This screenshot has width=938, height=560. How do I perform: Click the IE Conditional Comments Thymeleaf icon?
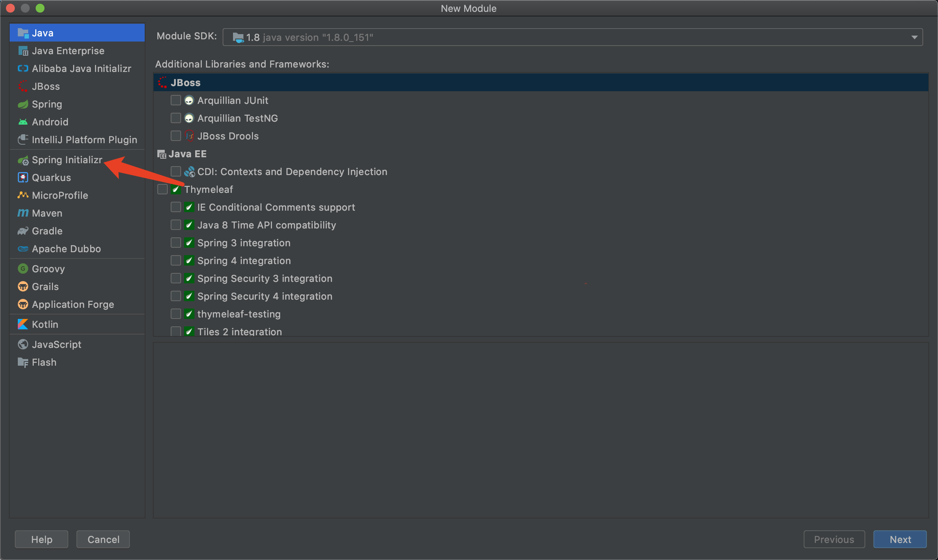189,207
